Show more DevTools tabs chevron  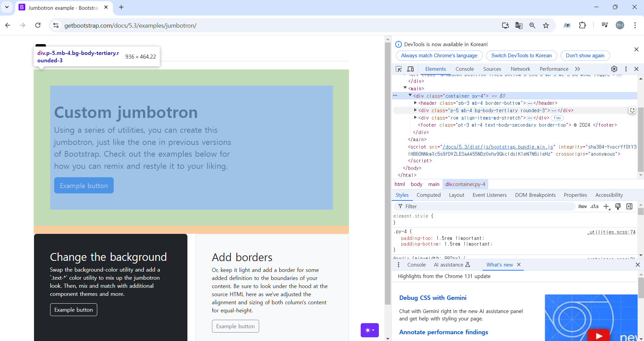(577, 69)
